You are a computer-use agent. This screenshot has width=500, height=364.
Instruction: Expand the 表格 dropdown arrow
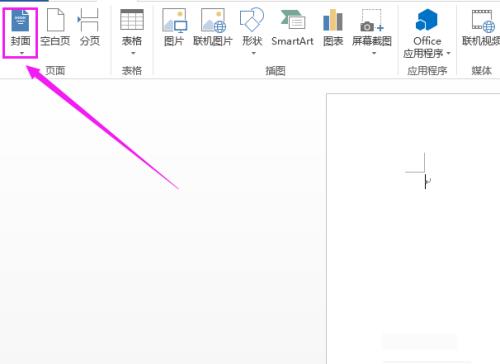[x=133, y=53]
